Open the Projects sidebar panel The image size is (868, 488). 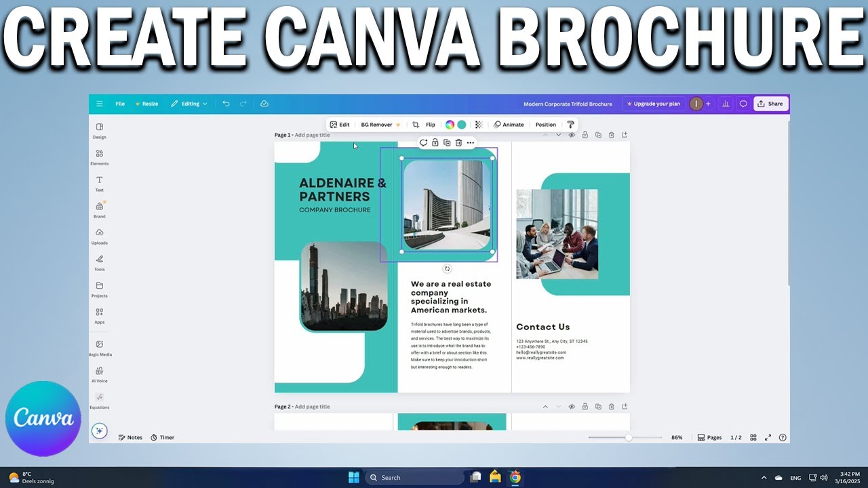point(100,289)
